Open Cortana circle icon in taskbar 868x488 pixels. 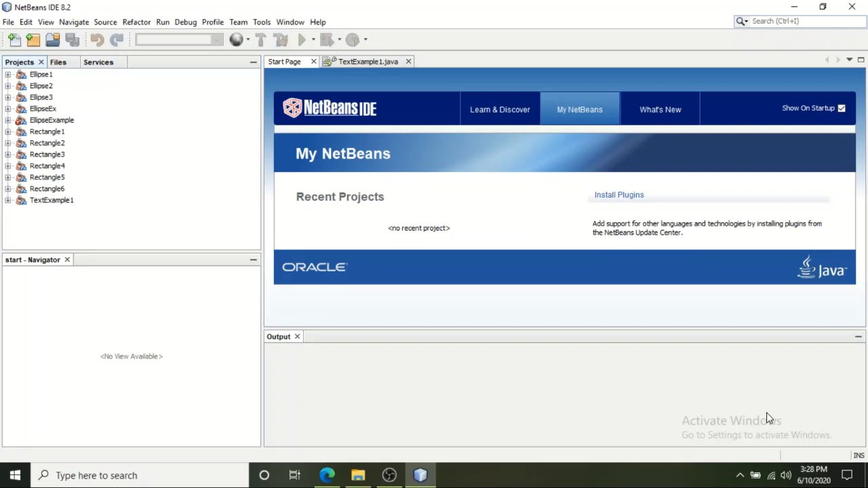(264, 475)
